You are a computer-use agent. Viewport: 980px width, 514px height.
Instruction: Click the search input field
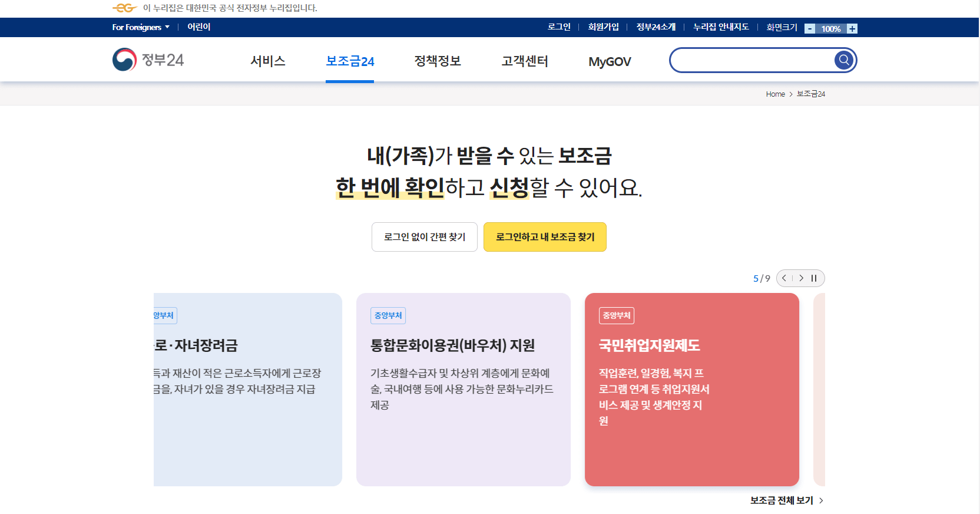pyautogui.click(x=753, y=60)
